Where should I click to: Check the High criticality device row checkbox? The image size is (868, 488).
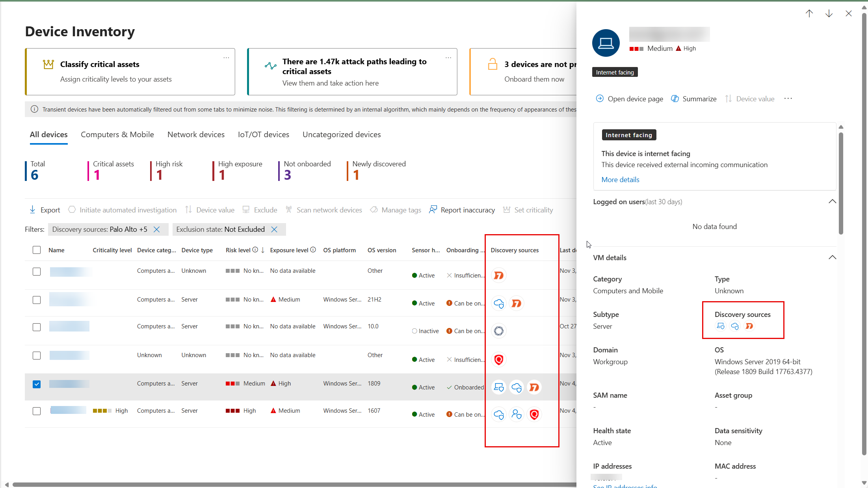37,411
